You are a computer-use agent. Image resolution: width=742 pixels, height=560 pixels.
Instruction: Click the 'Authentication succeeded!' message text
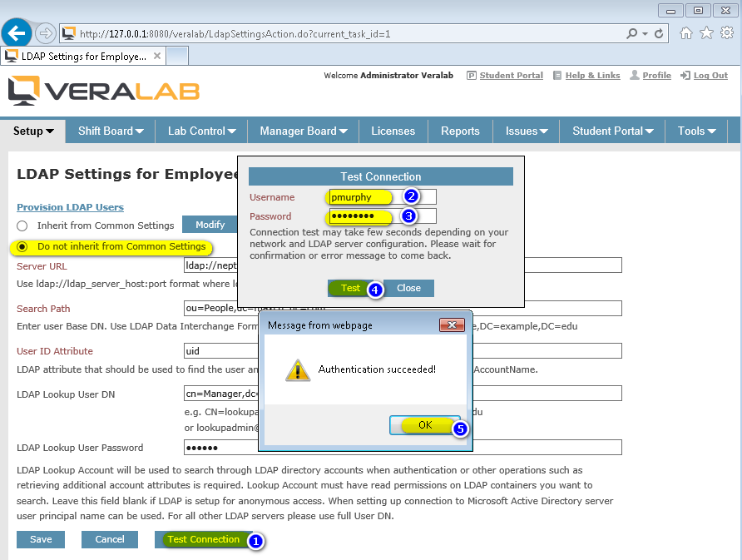coord(377,369)
